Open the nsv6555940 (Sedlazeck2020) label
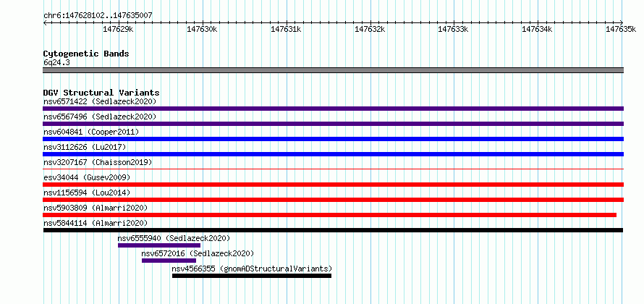The image size is (644, 304). 174,238
